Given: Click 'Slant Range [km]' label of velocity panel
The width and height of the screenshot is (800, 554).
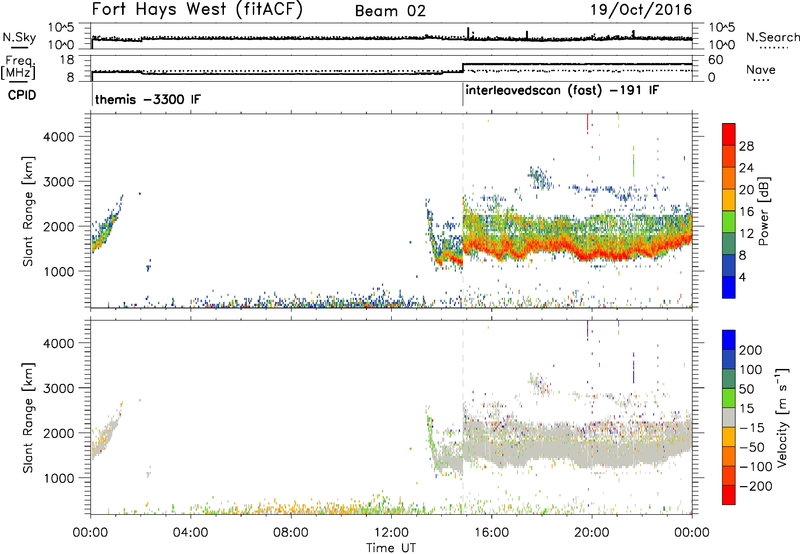Looking at the screenshot, I should (28, 418).
